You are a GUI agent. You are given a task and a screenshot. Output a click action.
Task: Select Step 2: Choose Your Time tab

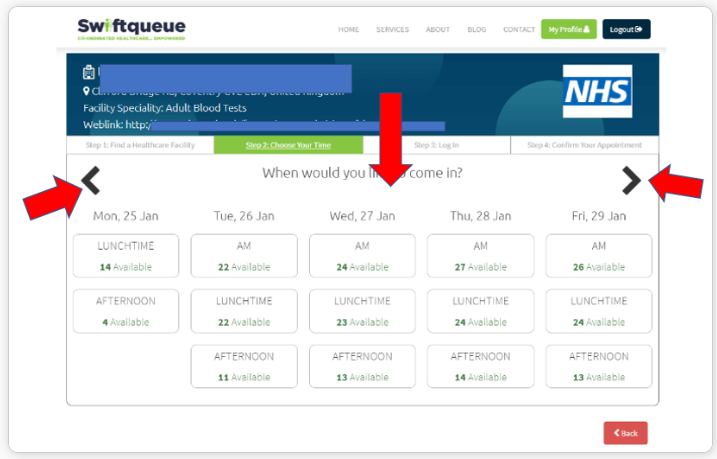pyautogui.click(x=289, y=145)
